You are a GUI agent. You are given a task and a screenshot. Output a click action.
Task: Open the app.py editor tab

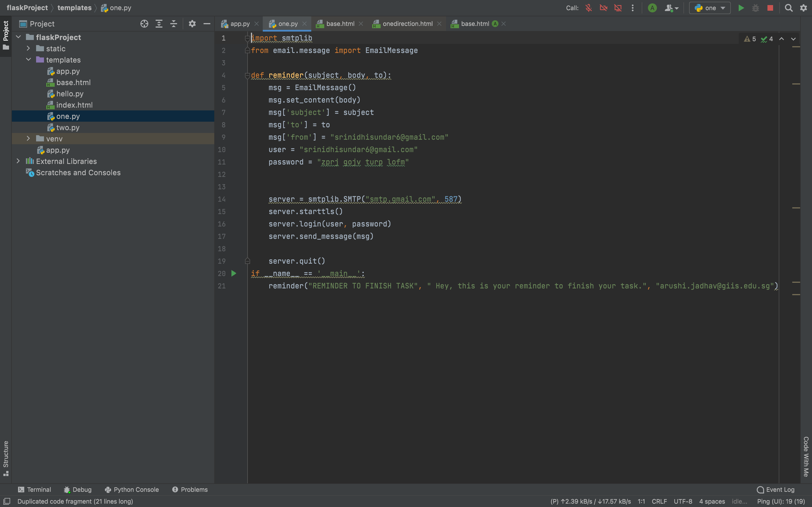[x=240, y=24]
